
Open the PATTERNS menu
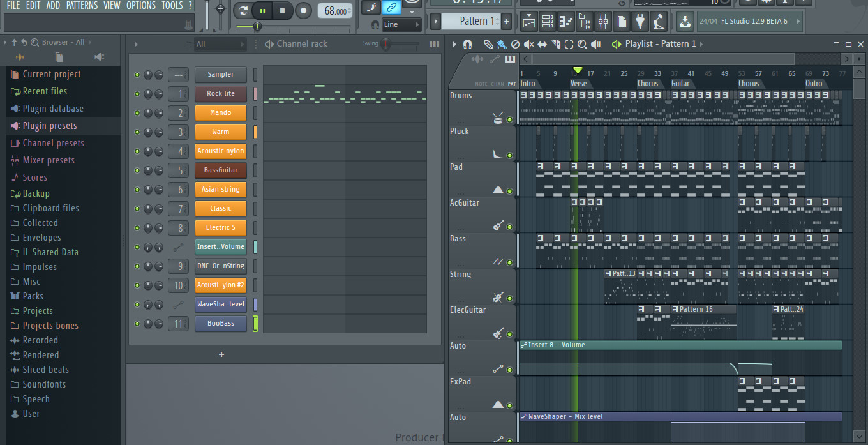click(82, 5)
